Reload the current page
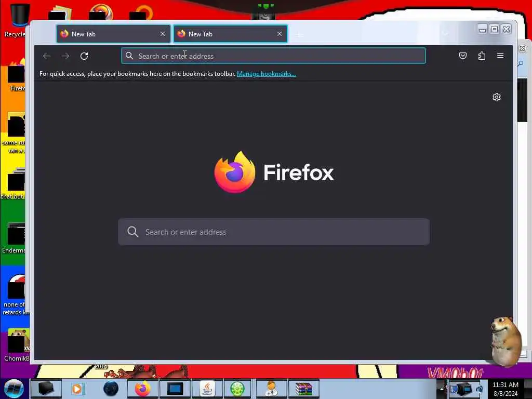This screenshot has width=532, height=399. click(84, 56)
